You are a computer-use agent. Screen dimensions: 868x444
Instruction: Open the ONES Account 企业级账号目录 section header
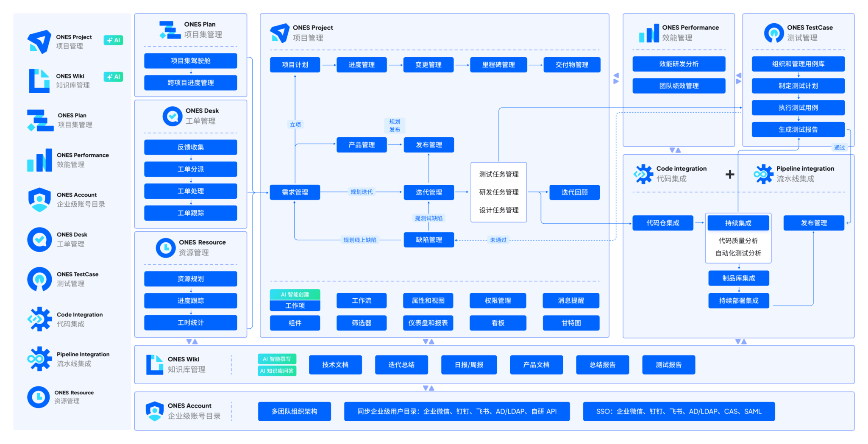pos(189,410)
